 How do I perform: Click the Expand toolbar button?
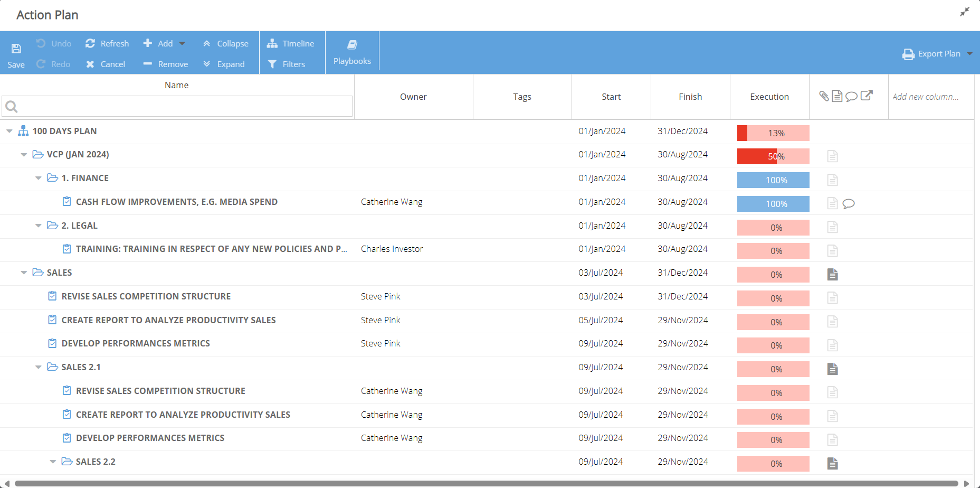(x=224, y=64)
